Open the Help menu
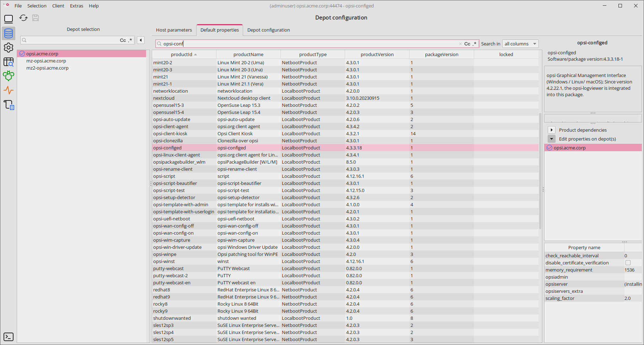The width and height of the screenshot is (644, 345). tap(94, 6)
